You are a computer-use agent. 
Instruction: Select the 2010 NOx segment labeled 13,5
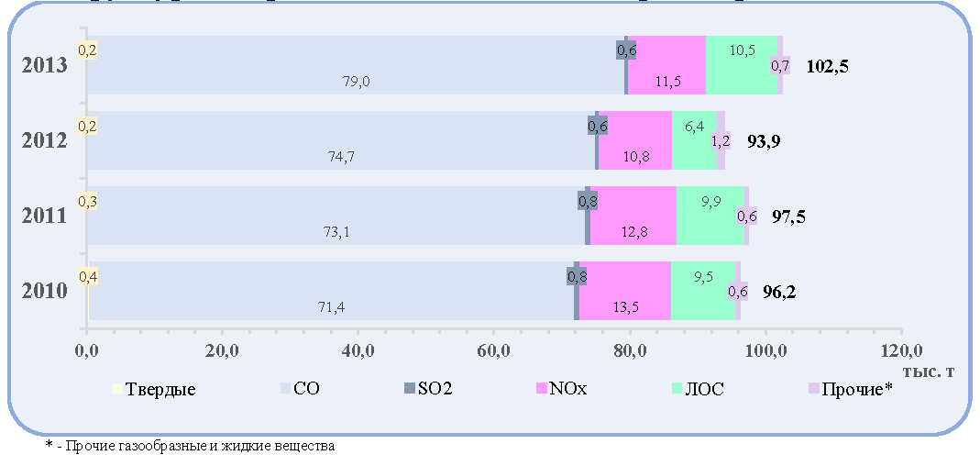pyautogui.click(x=625, y=291)
